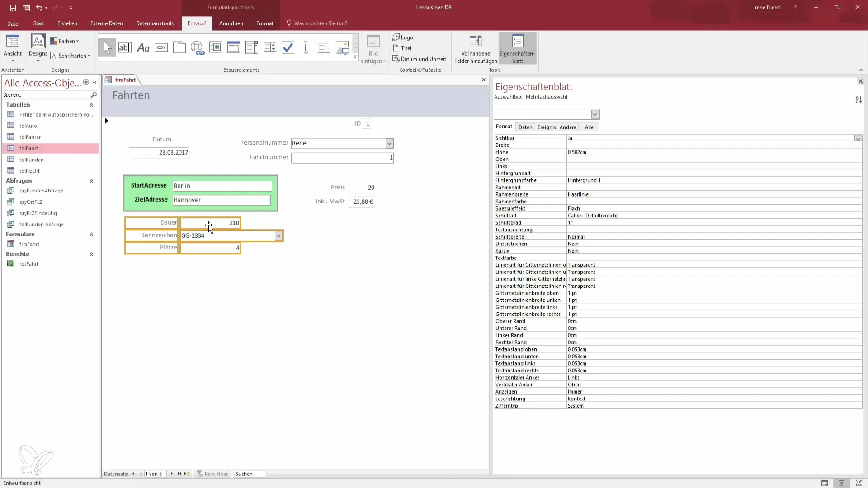Choose the checkbox control in Steuerelemente
This screenshot has height=488, width=868.
pyautogui.click(x=288, y=47)
